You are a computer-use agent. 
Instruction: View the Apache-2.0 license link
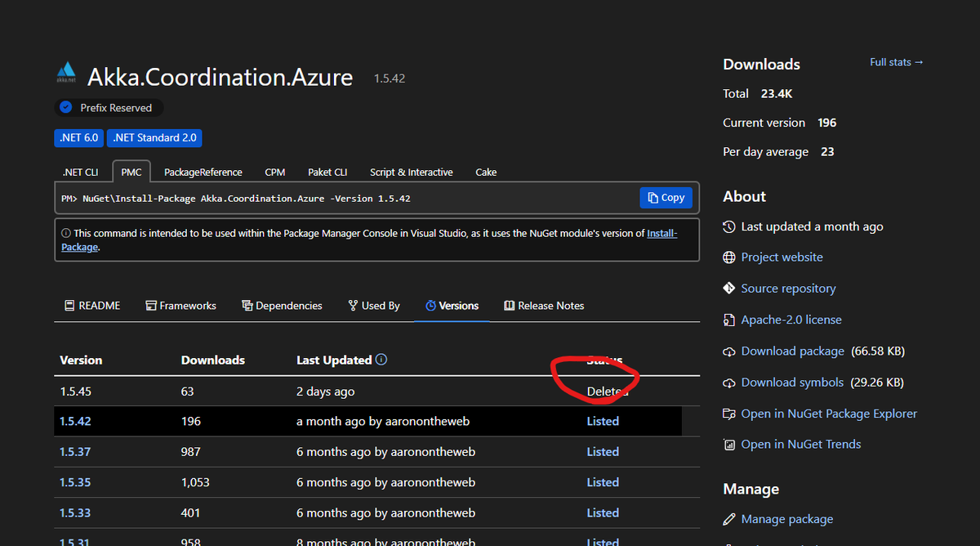point(791,320)
